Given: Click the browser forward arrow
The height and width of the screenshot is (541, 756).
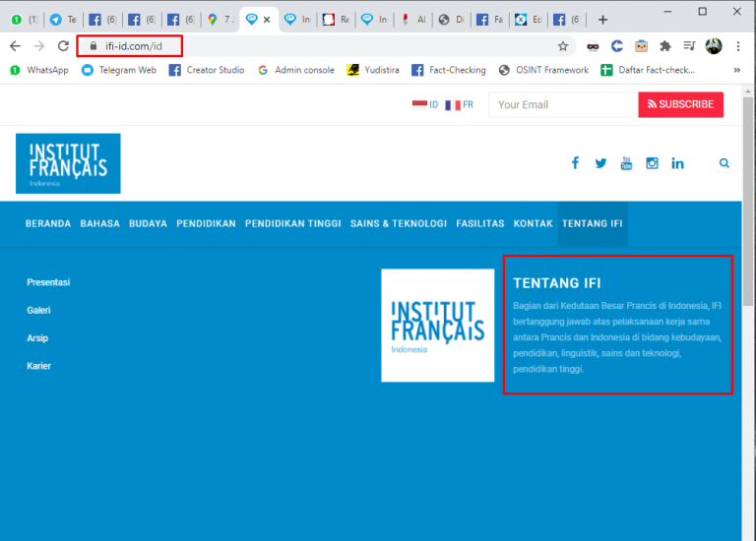Looking at the screenshot, I should tap(39, 46).
